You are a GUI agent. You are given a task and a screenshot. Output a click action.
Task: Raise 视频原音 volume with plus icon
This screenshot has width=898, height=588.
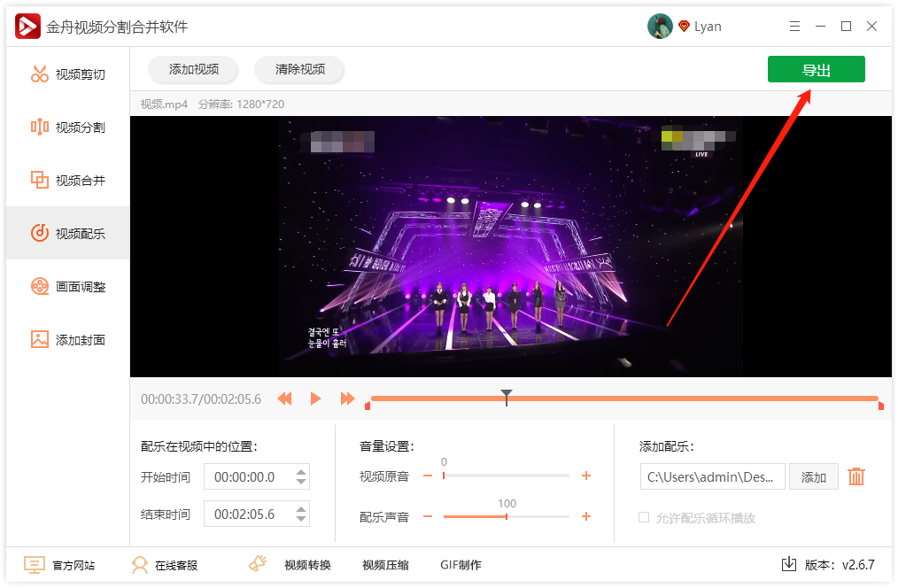click(586, 476)
